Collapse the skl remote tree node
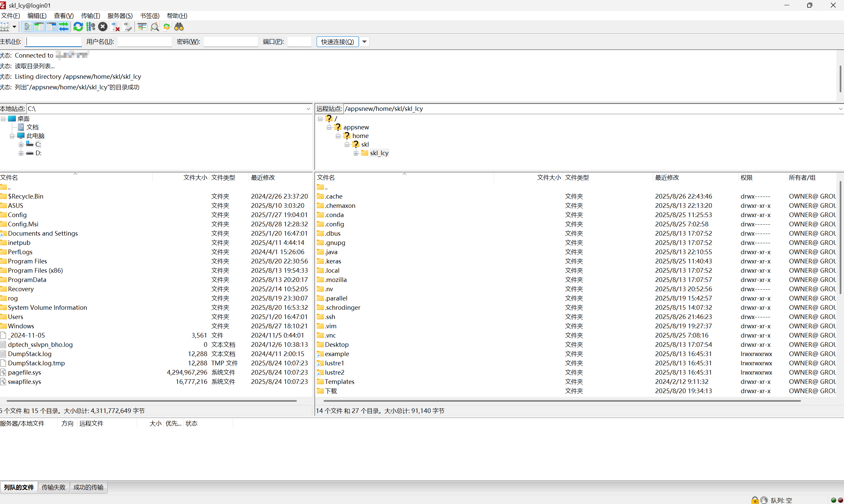Screen dimensions: 844x504 347,145
